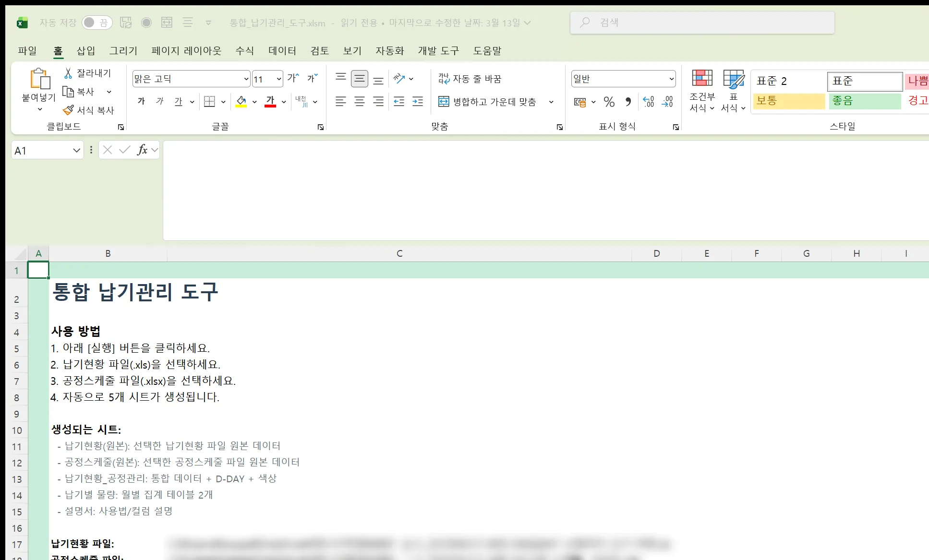
Task: Select the 보통 cell style
Action: (x=789, y=101)
